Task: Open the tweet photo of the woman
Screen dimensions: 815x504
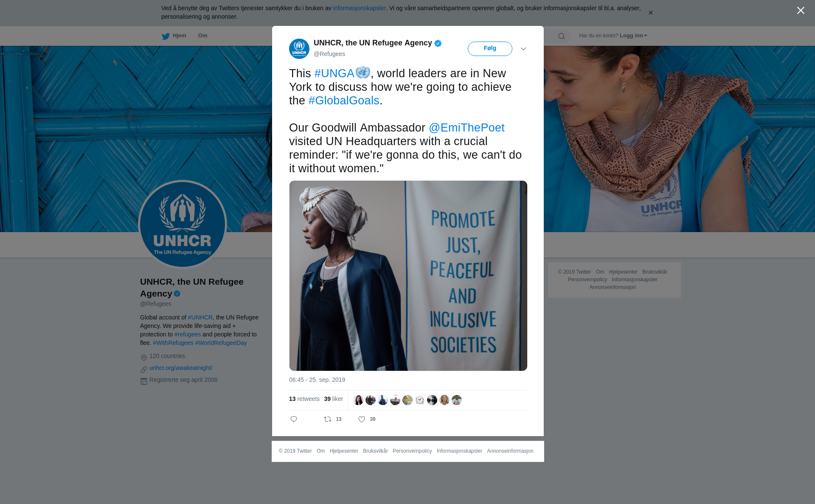Action: point(408,276)
